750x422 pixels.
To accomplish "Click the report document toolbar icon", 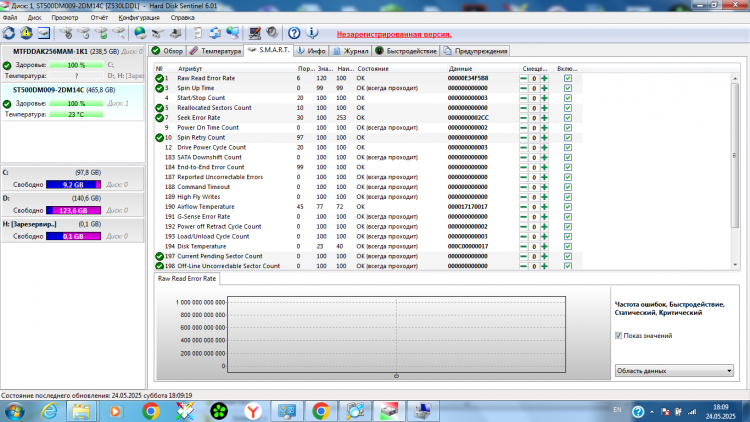I will [197, 33].
